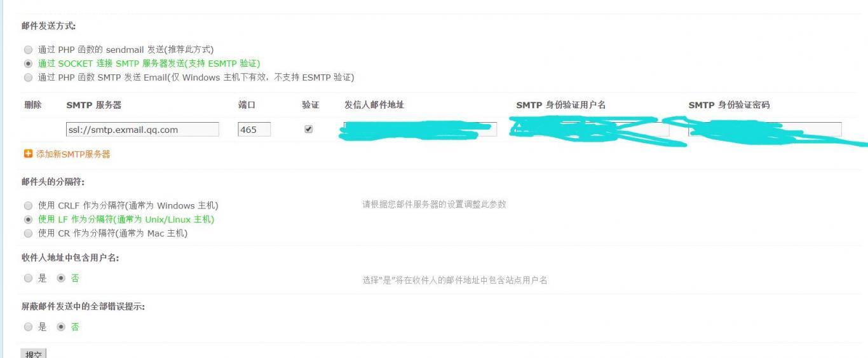Click the SMTP server address field
The width and height of the screenshot is (868, 358).
point(142,130)
